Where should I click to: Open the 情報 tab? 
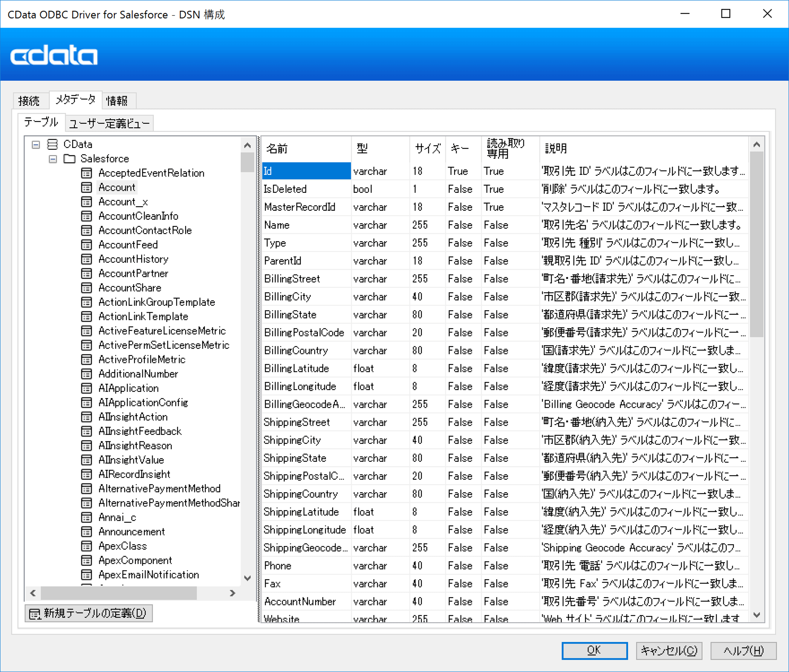[x=117, y=101]
